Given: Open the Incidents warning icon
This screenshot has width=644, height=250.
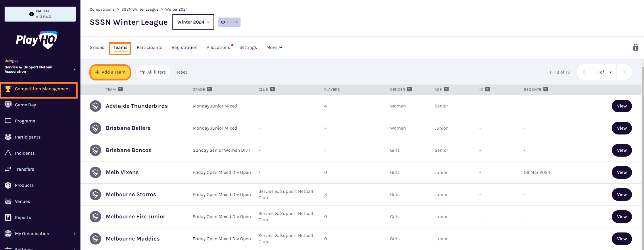Looking at the screenshot, I should coord(8,153).
